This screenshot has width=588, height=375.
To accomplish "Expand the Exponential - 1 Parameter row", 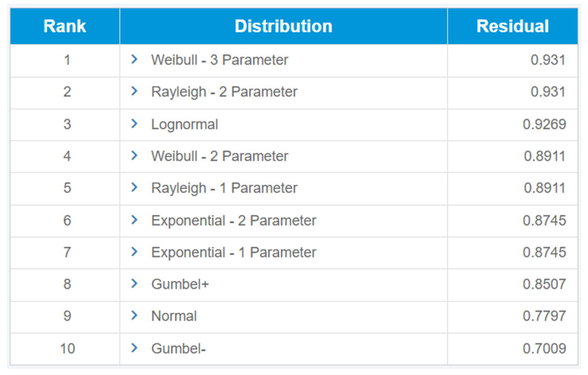I will click(x=134, y=252).
